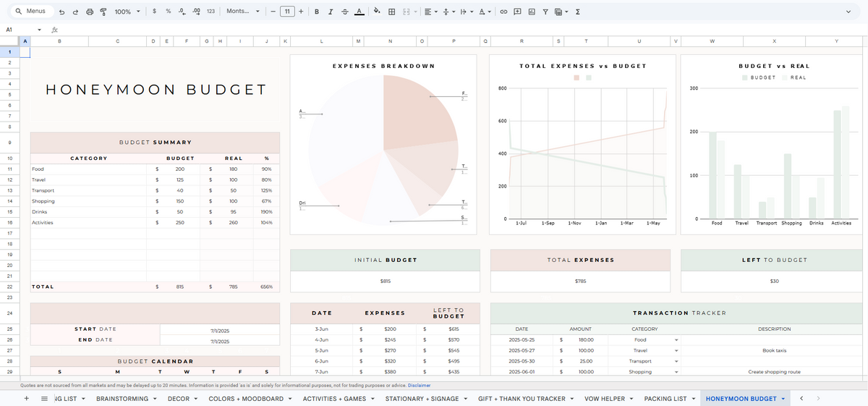This screenshot has width=868, height=406.
Task: Open more number formats (123)
Action: tap(210, 12)
